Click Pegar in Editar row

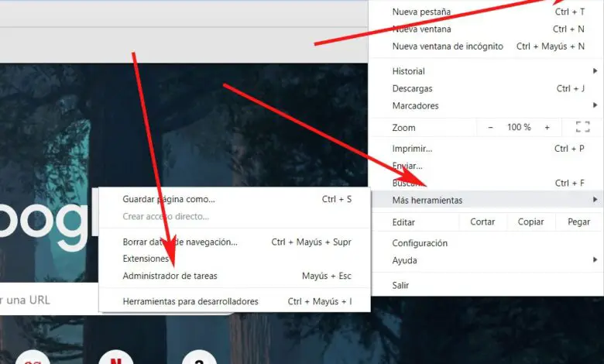pos(578,221)
